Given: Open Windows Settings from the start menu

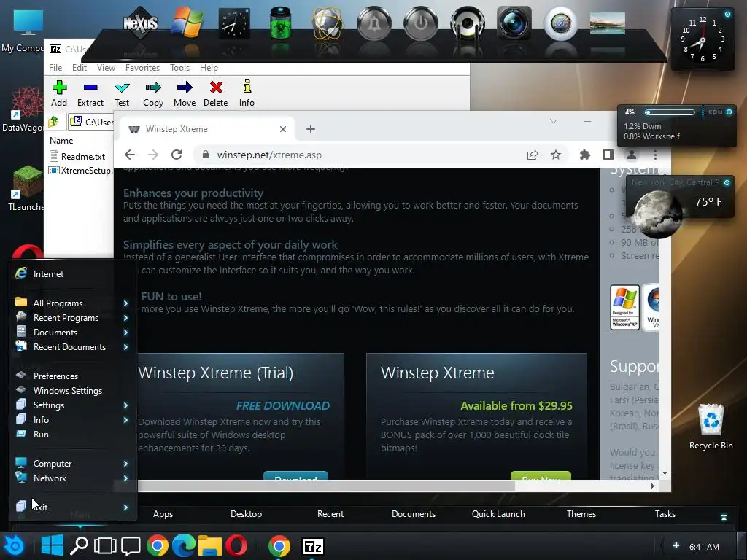Looking at the screenshot, I should [x=72, y=391].
